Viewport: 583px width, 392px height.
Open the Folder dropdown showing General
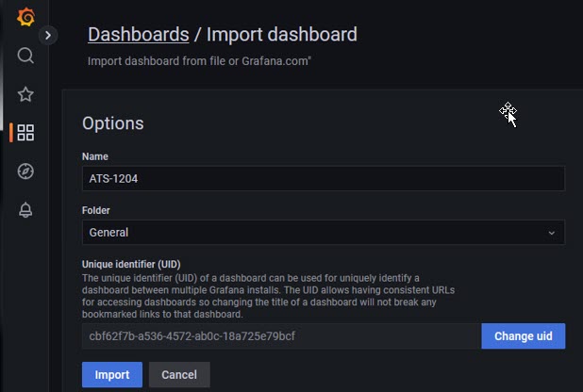tap(324, 233)
